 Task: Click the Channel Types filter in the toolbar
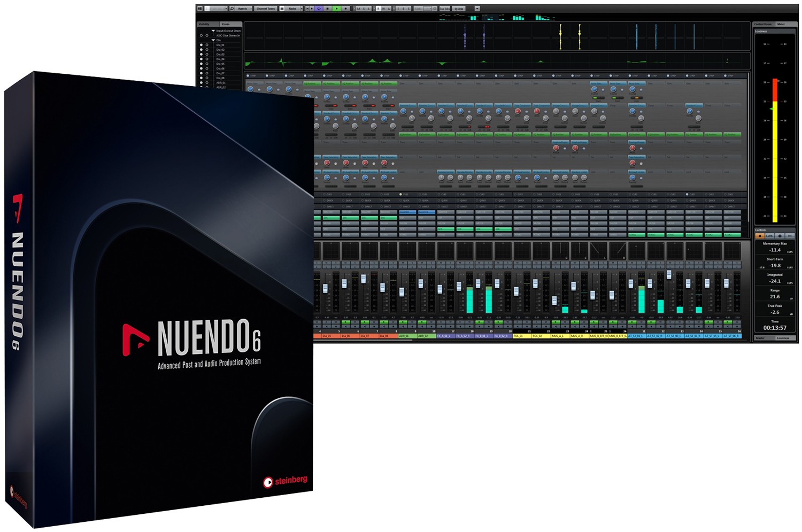(266, 8)
